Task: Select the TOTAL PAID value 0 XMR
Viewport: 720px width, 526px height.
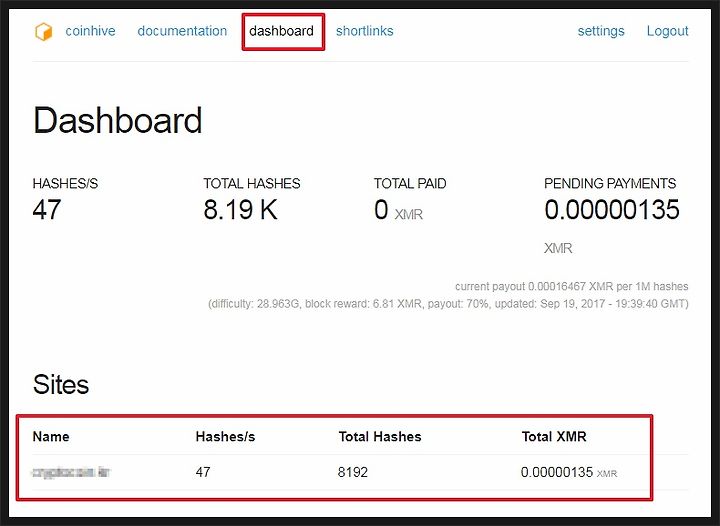Action: pos(398,210)
